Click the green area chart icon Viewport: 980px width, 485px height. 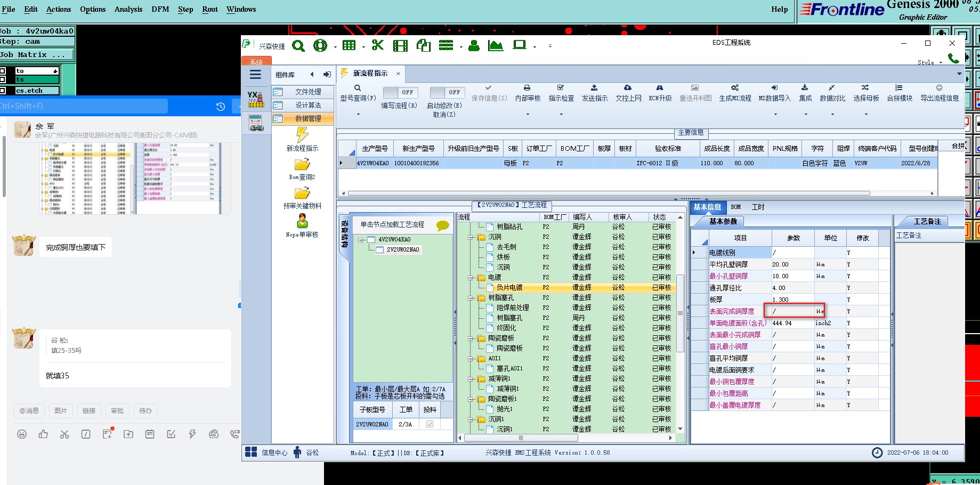496,45
